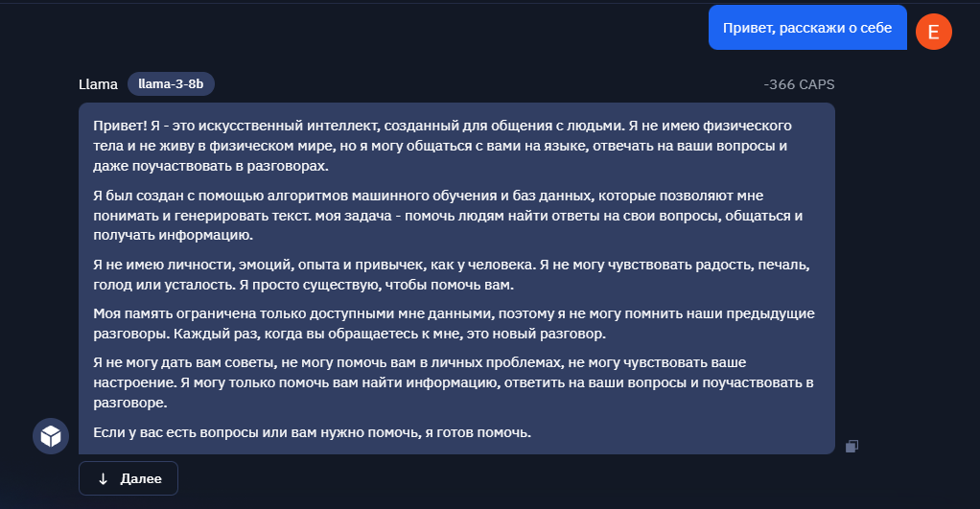Click the -366 CAPS cost label
The height and width of the screenshot is (509, 980).
799,84
